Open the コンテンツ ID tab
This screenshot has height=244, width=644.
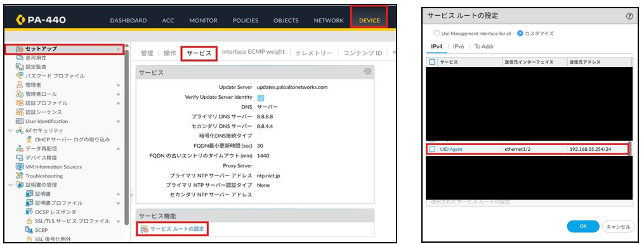point(363,53)
